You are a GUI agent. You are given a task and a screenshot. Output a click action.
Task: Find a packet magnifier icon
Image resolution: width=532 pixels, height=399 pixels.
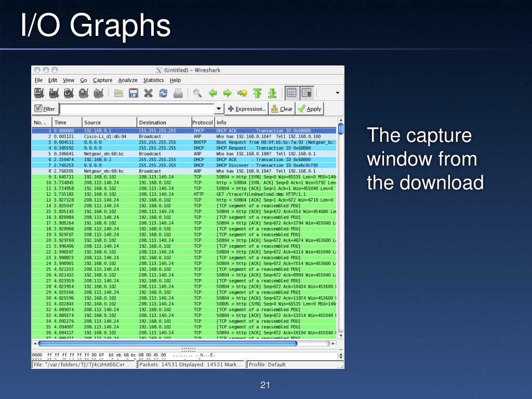coord(197,93)
